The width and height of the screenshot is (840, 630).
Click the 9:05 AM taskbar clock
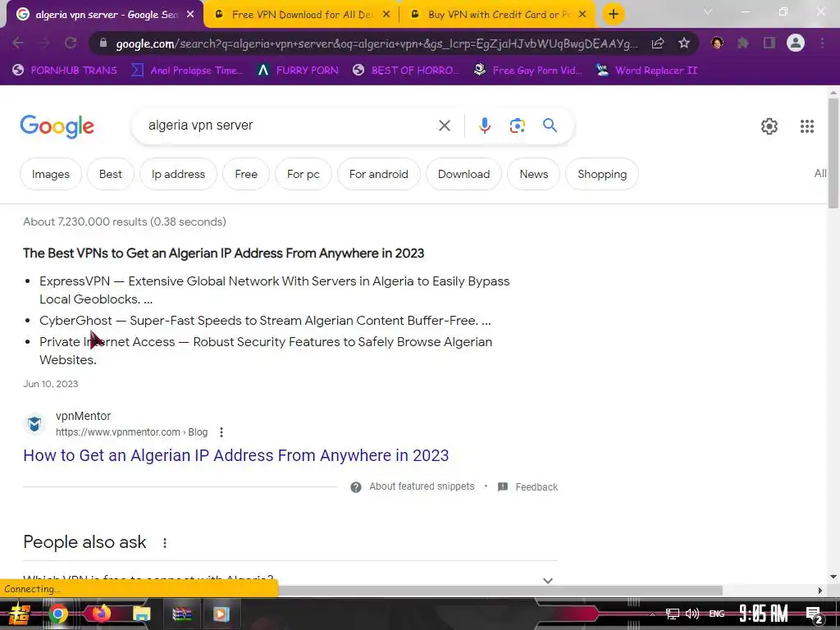click(x=764, y=614)
